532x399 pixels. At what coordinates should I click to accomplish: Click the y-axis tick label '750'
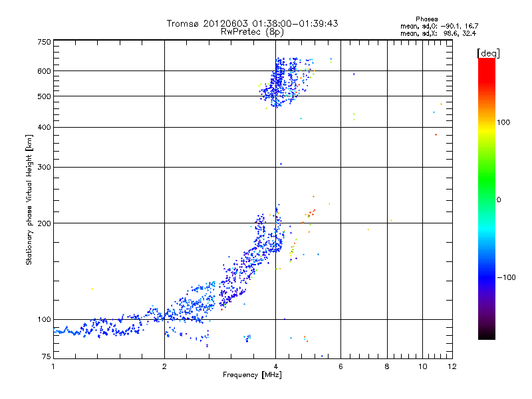44,42
